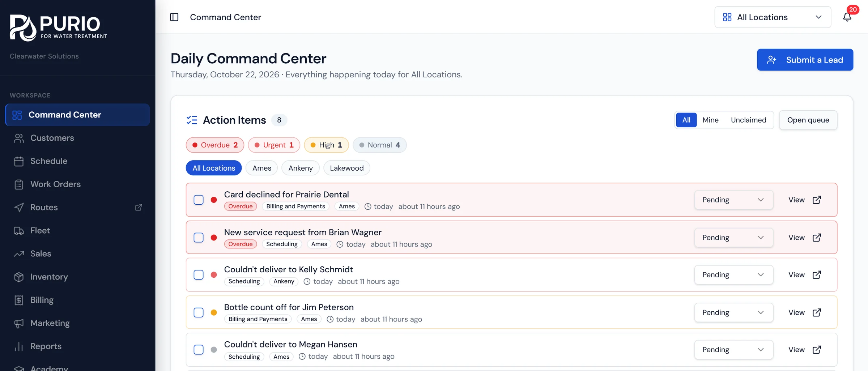The width and height of the screenshot is (868, 371).
Task: Click the Billing receipt icon
Action: pyautogui.click(x=19, y=300)
